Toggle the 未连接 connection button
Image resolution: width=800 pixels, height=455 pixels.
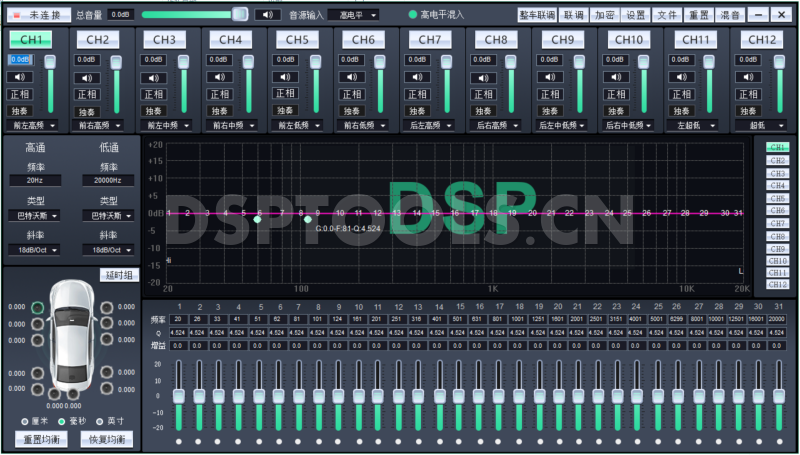(40, 15)
